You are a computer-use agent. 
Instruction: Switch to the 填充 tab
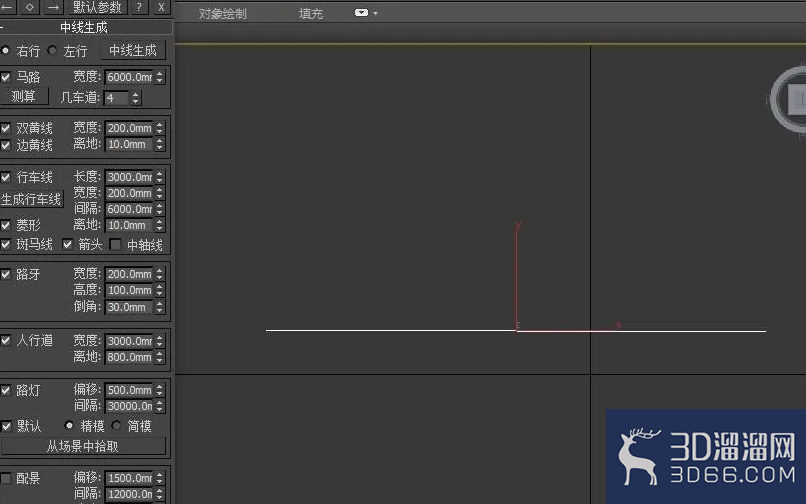coord(311,14)
